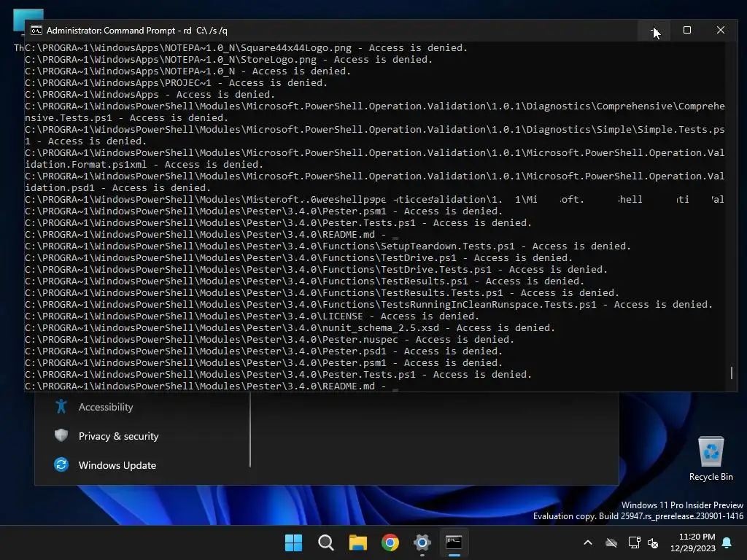Open the notifications bell icon
Viewport: 747px width, 560px height.
(x=727, y=542)
